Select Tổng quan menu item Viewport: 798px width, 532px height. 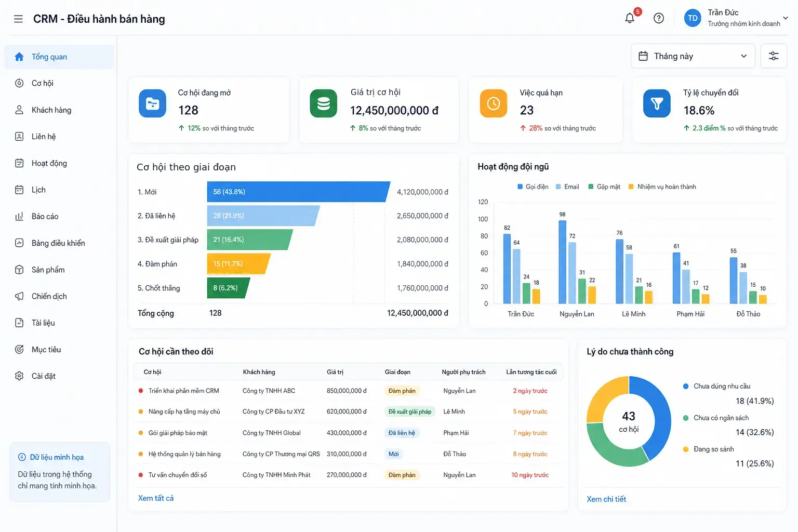point(59,57)
